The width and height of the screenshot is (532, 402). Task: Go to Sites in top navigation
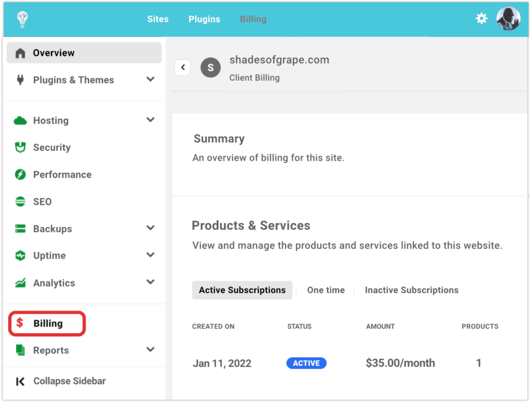(158, 19)
